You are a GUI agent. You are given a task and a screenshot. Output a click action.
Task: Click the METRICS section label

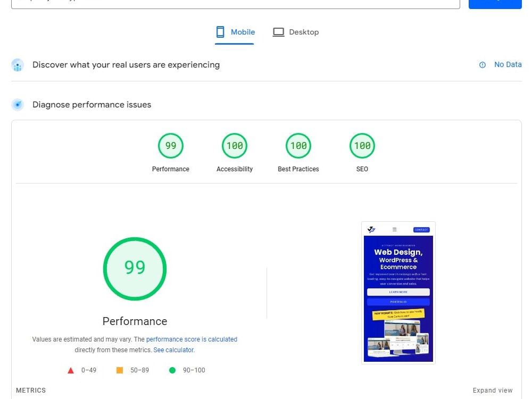pyautogui.click(x=31, y=390)
